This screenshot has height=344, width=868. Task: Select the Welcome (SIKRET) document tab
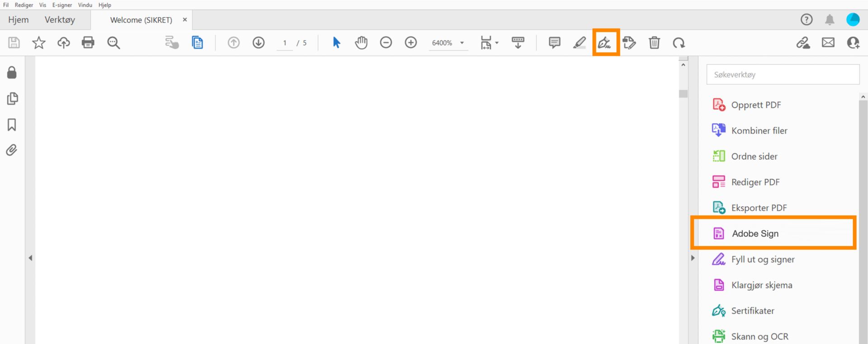141,20
